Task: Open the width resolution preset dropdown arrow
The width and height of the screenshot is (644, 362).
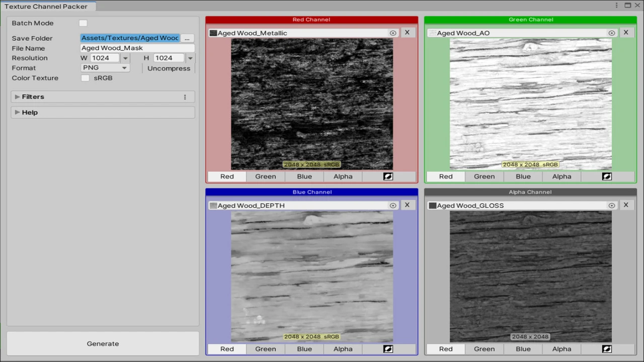Action: 126,58
